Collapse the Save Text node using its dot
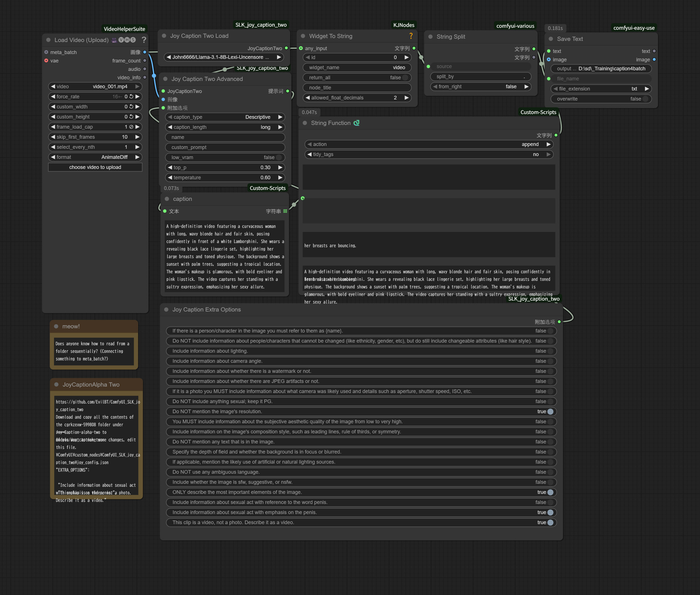700x595 pixels. [551, 39]
